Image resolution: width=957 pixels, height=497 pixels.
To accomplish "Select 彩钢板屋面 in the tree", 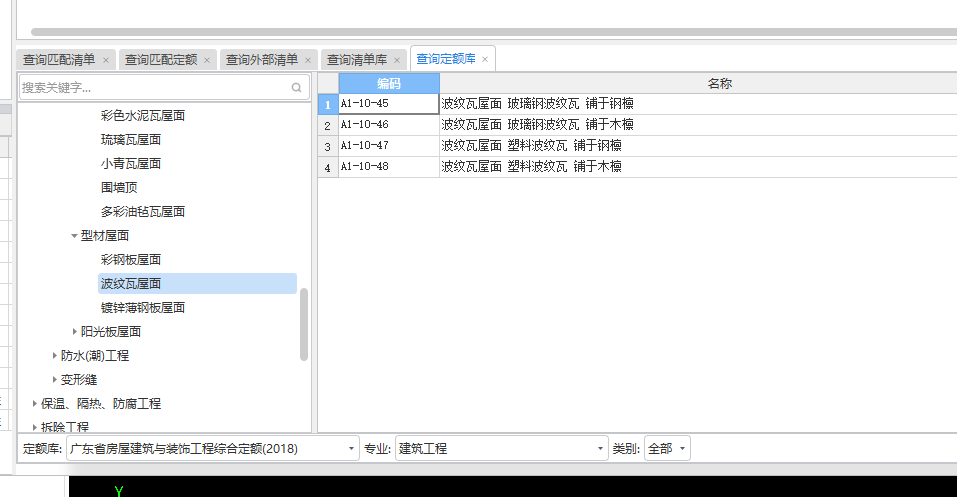I will pyautogui.click(x=131, y=259).
